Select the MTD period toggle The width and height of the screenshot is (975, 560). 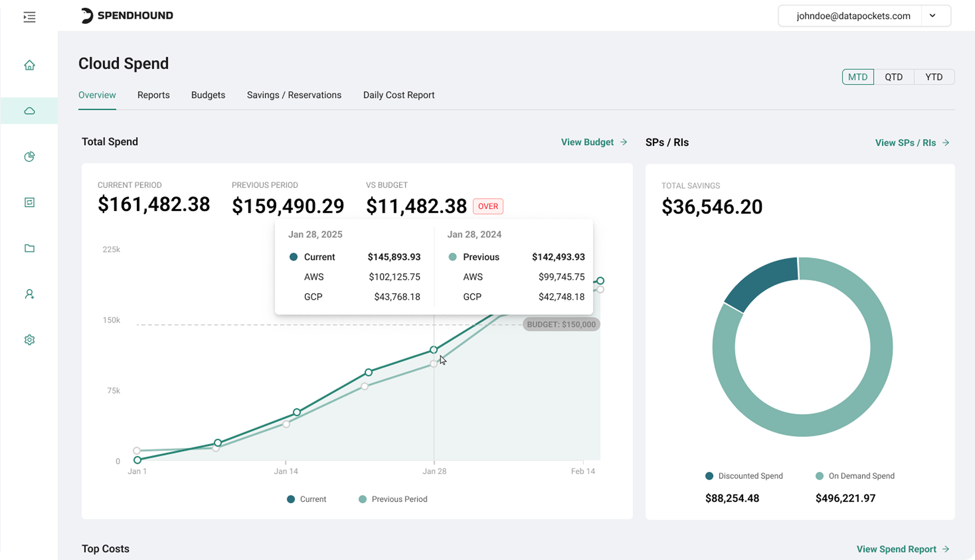click(857, 77)
